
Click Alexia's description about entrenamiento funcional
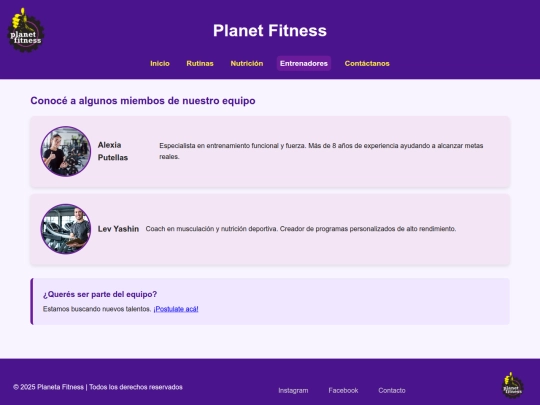point(321,151)
